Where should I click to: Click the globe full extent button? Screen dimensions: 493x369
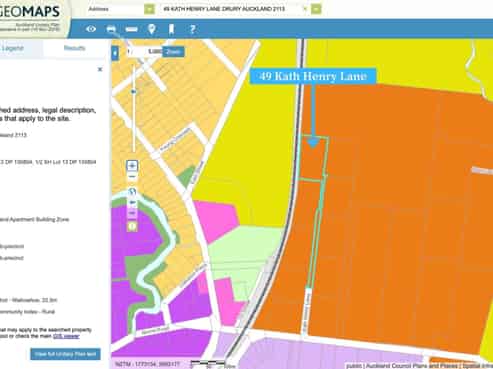(132, 192)
